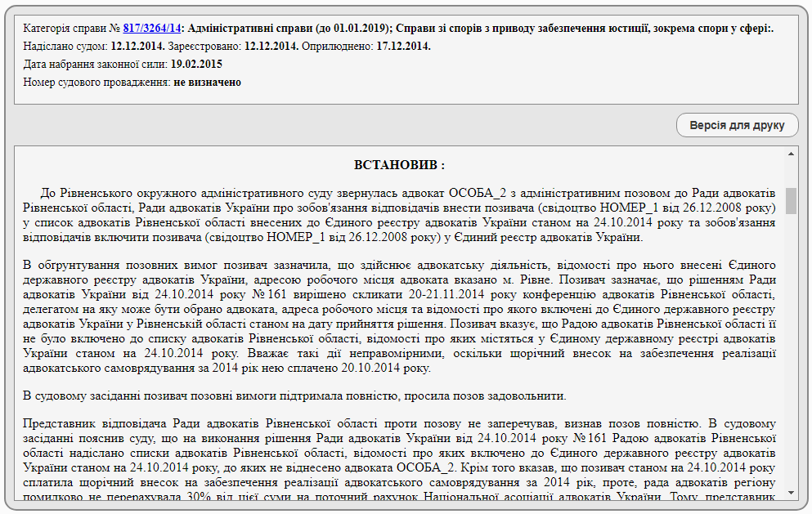Click the paragraph starting 'Представник відповідача Ради адвокатів'
This screenshot has height=514, width=812.
(x=399, y=460)
